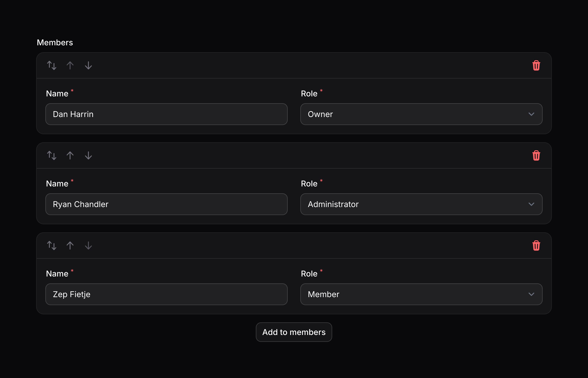This screenshot has height=378, width=588.
Task: Select the Zep Fietje name field
Action: [166, 294]
